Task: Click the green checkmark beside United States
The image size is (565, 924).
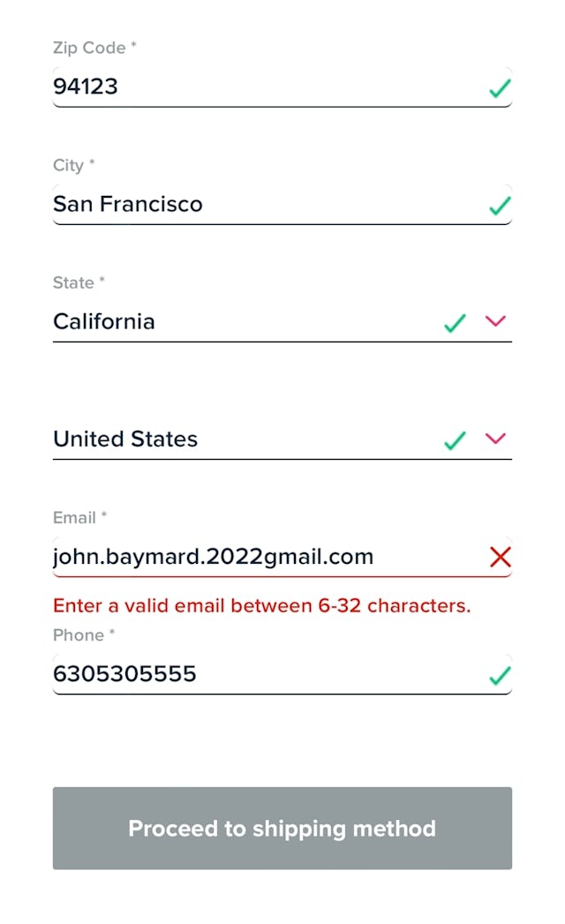Action: point(454,440)
